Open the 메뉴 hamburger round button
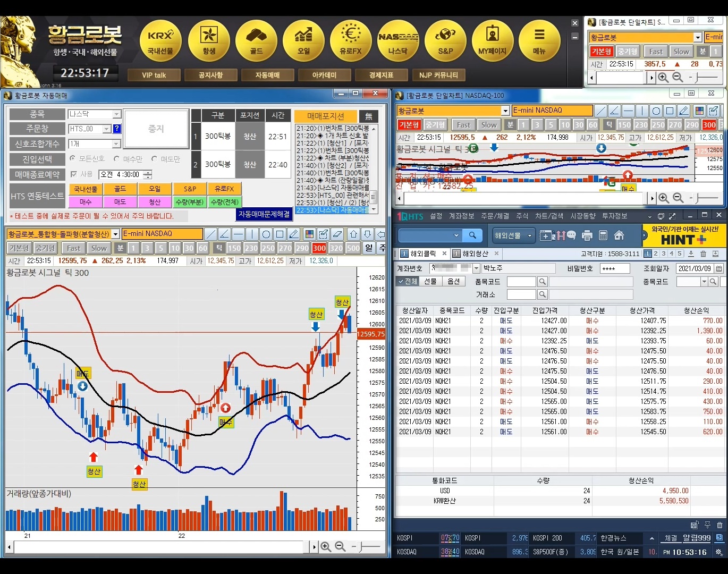 pyautogui.click(x=539, y=41)
